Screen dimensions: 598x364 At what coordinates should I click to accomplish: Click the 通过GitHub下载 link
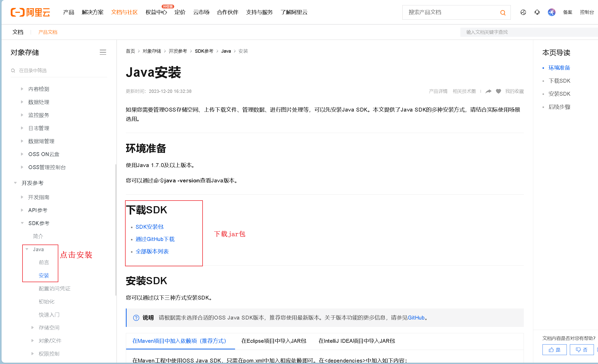[x=155, y=239]
